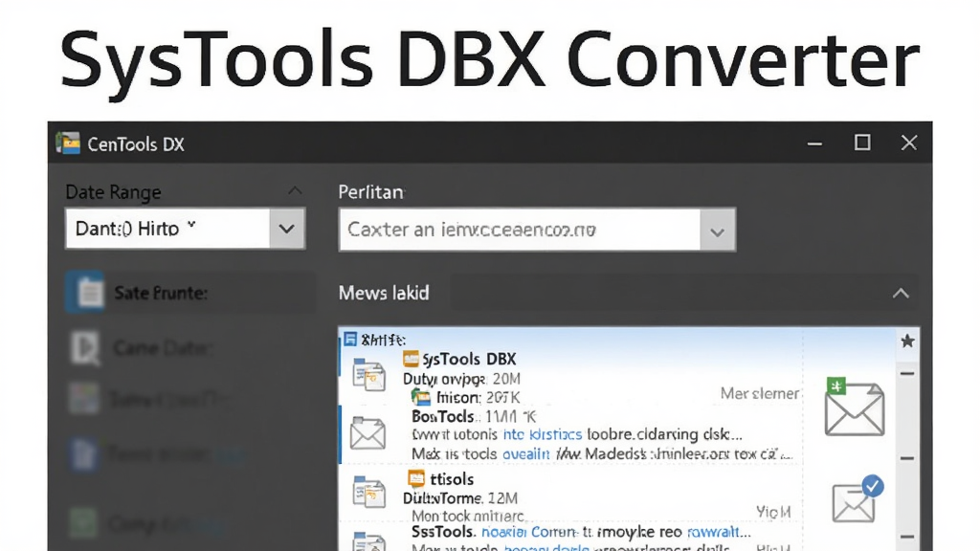Follow the "rowwailt..." blue link

coord(719,532)
